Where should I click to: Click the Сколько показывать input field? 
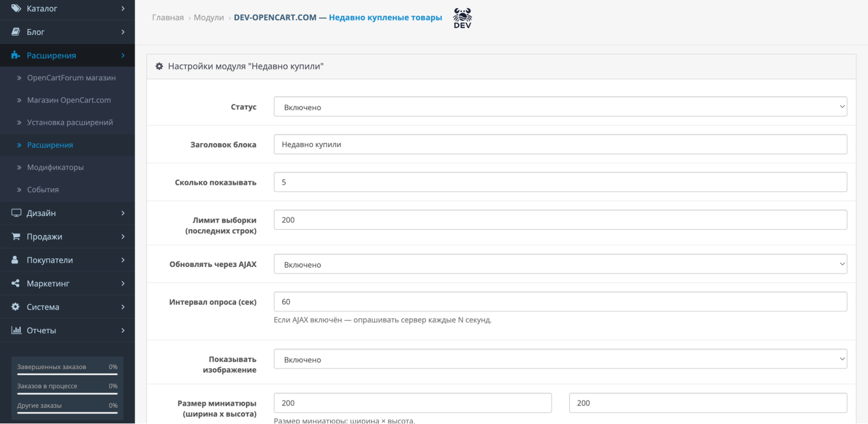pos(560,182)
